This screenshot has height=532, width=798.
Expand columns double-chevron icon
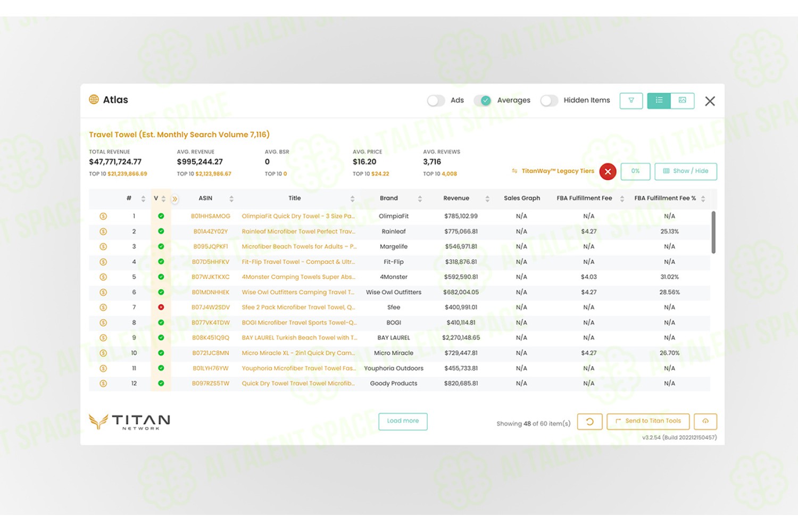(x=175, y=199)
